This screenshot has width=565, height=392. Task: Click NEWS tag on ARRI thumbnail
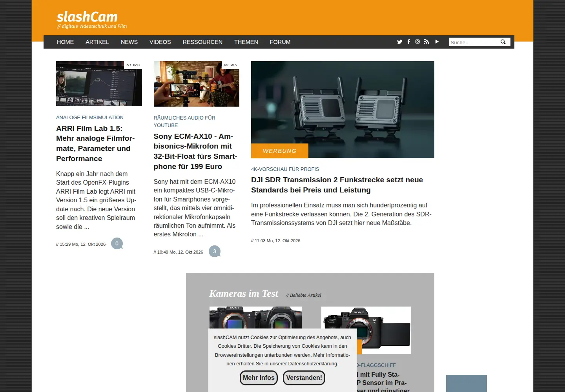(133, 65)
